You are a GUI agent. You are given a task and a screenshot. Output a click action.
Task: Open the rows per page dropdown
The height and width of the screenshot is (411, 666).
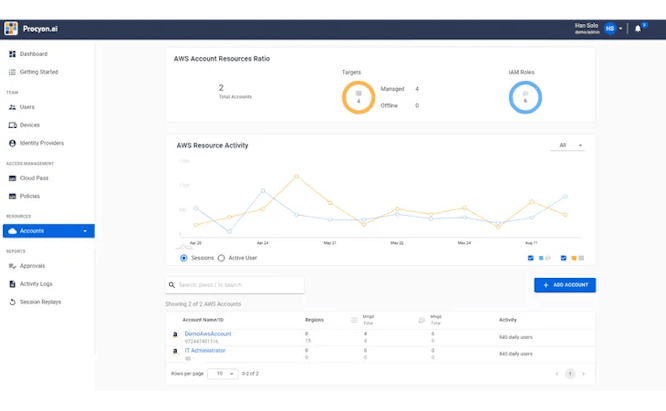[226, 373]
